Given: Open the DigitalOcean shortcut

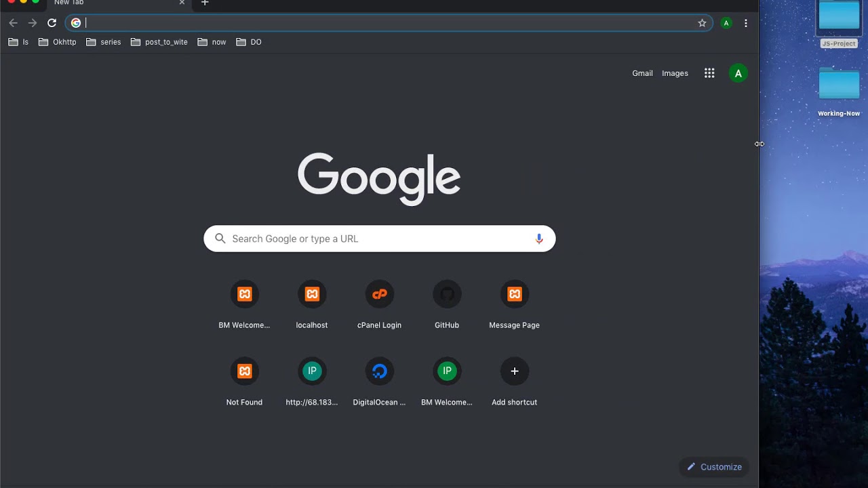Looking at the screenshot, I should pyautogui.click(x=379, y=382).
